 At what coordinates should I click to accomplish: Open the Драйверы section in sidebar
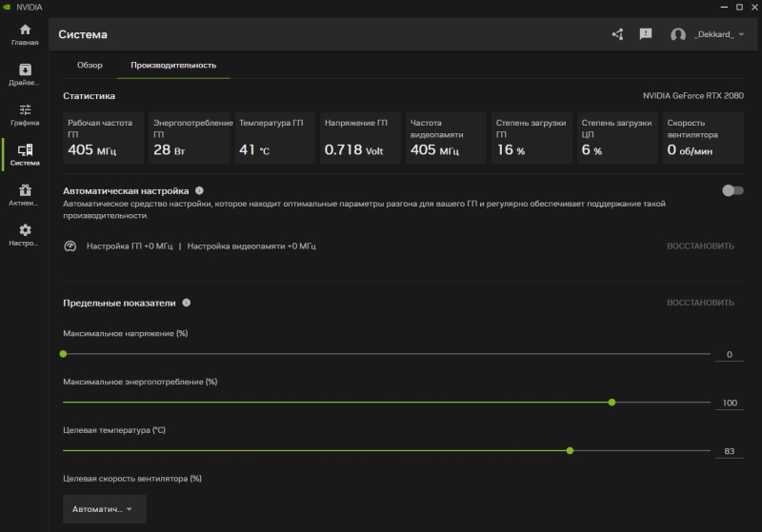pos(25,74)
